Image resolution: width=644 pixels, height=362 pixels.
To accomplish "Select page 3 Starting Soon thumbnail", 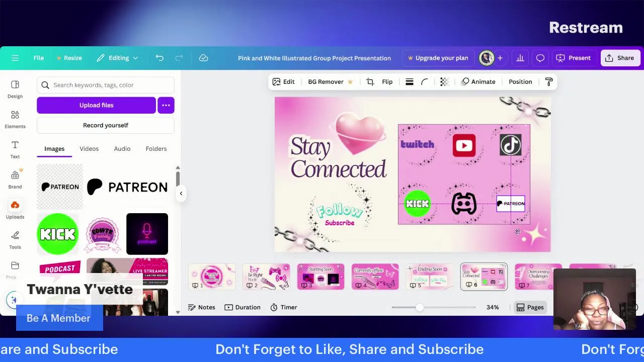I will pyautogui.click(x=320, y=277).
